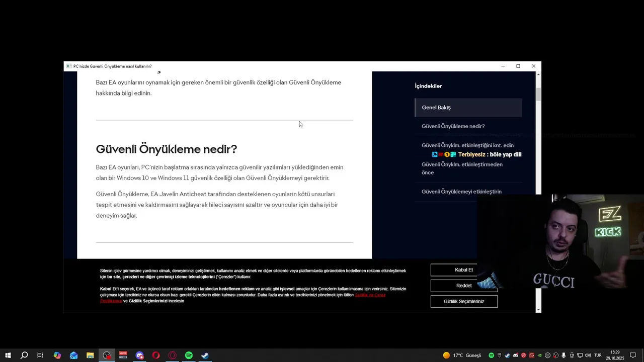Open Voicemeeter from the taskbar

123,355
